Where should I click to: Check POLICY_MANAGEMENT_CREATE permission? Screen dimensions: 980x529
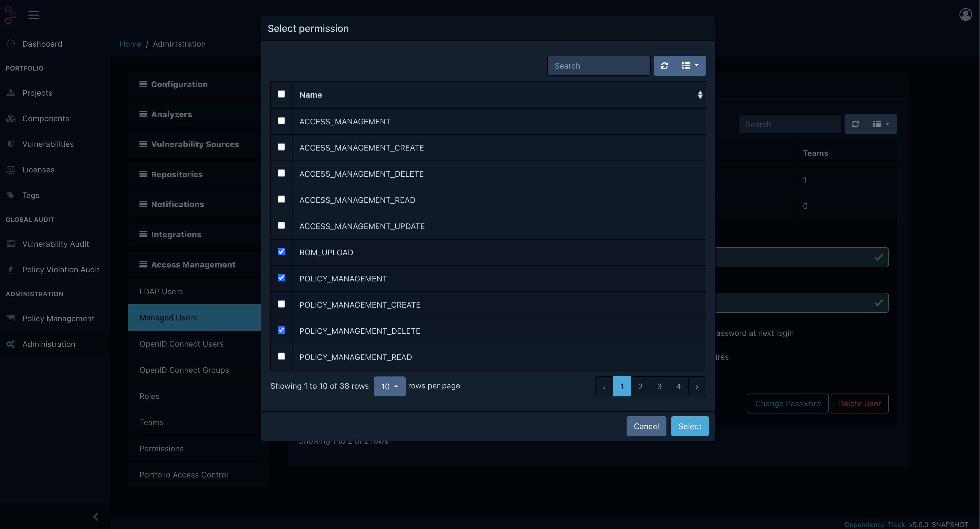281,304
